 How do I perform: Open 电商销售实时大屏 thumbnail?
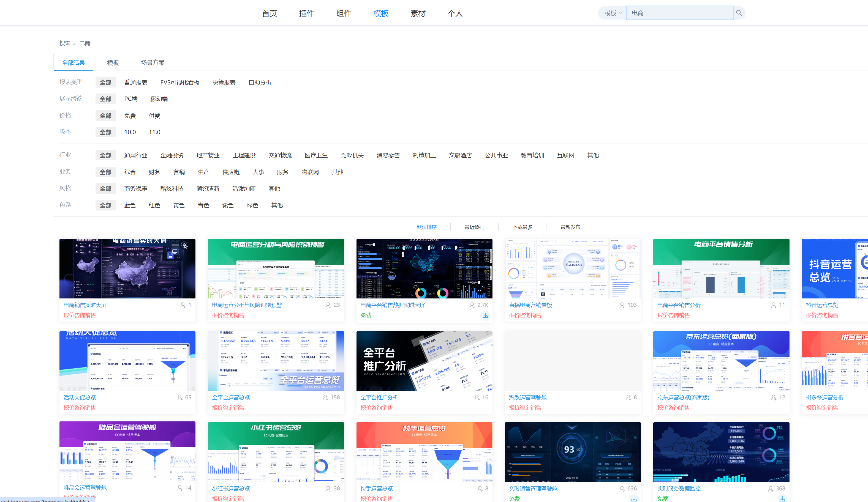coord(127,269)
